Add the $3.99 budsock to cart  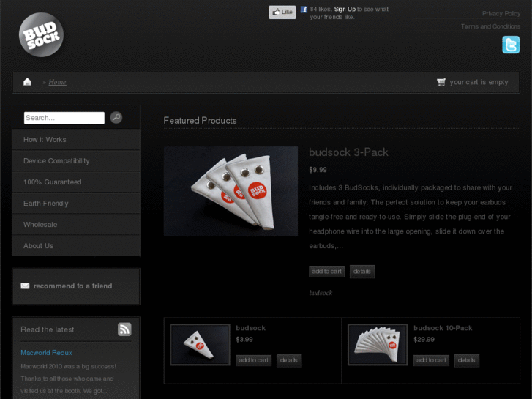coord(253,360)
